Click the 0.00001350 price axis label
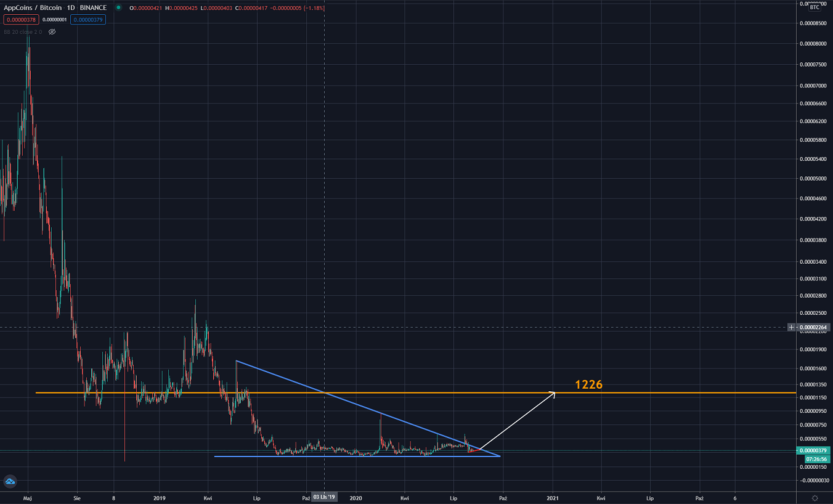The width and height of the screenshot is (833, 504). pyautogui.click(x=813, y=384)
